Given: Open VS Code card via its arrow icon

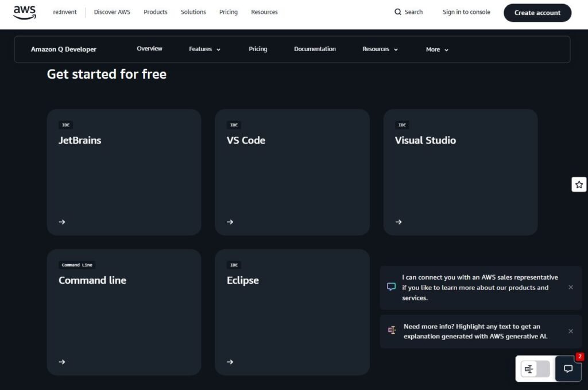Looking at the screenshot, I should [x=230, y=222].
